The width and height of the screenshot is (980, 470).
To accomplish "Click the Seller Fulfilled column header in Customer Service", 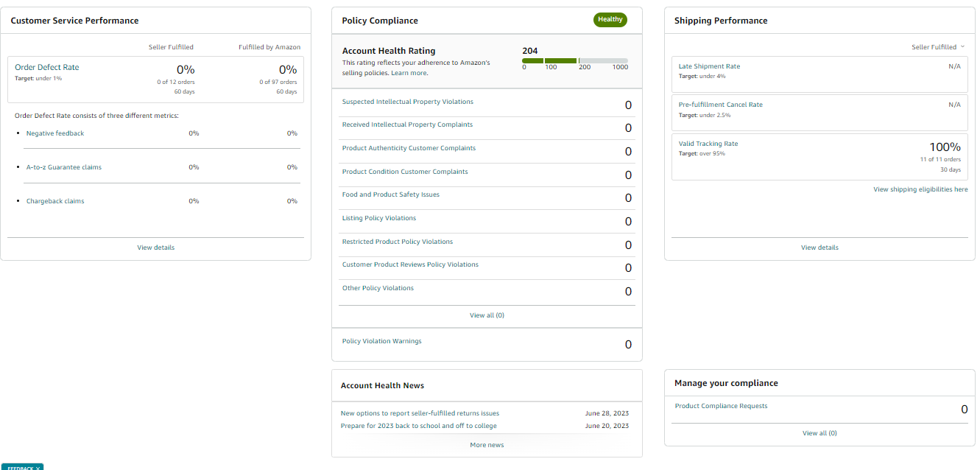I will (171, 47).
